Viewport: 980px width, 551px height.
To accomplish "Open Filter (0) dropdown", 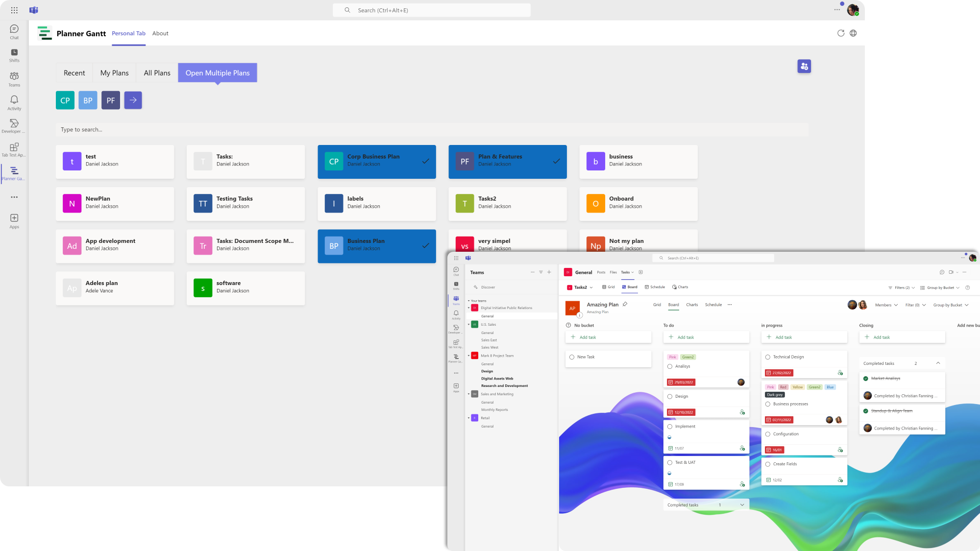I will (x=915, y=305).
